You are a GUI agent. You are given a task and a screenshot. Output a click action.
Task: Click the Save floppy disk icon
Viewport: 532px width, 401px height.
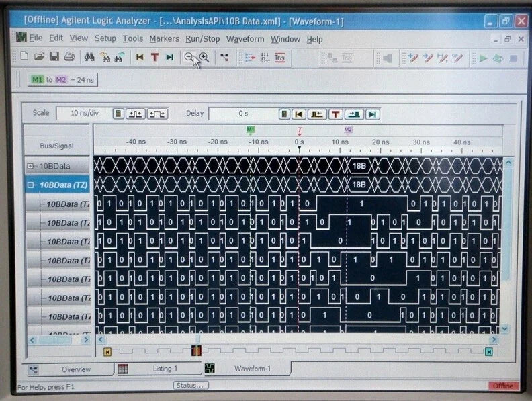coord(54,56)
